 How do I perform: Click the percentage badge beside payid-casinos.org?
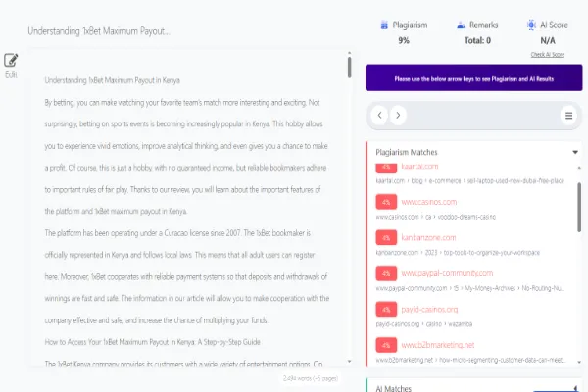pos(386,310)
